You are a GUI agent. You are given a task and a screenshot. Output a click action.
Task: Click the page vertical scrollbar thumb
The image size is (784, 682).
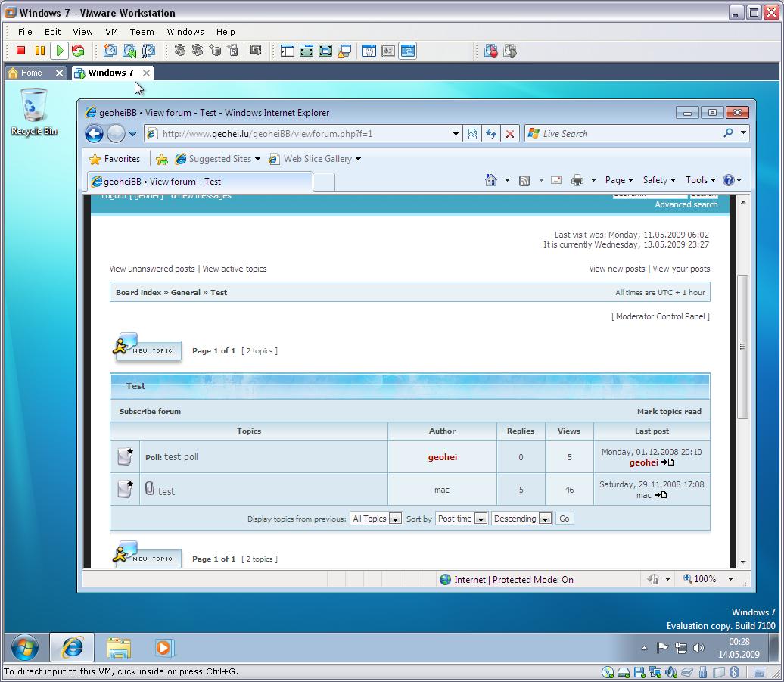[742, 346]
